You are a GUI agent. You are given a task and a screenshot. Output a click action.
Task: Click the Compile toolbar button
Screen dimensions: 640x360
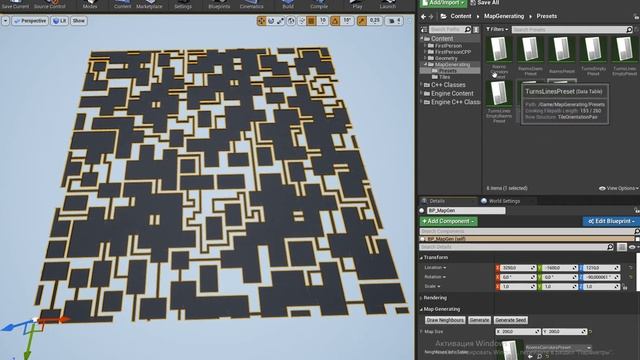(x=319, y=4)
